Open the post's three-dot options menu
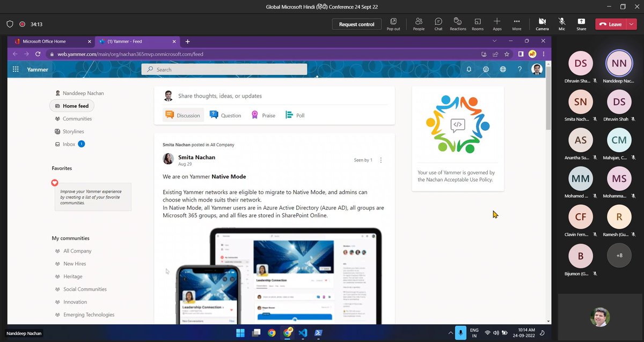Image resolution: width=644 pixels, height=342 pixels. (381, 160)
